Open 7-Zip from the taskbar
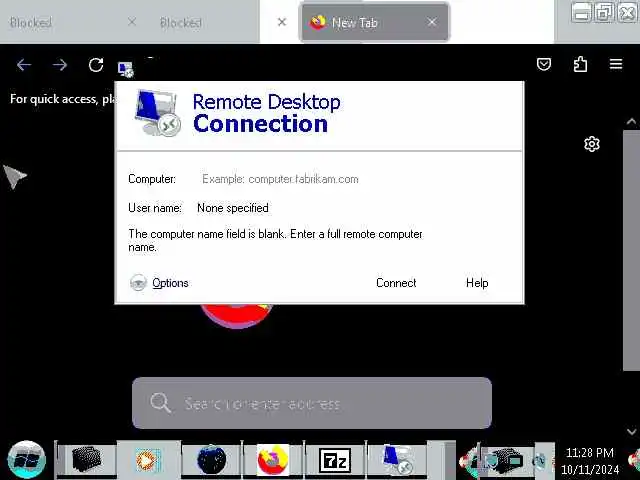Viewport: 640px width, 480px height. click(x=335, y=460)
